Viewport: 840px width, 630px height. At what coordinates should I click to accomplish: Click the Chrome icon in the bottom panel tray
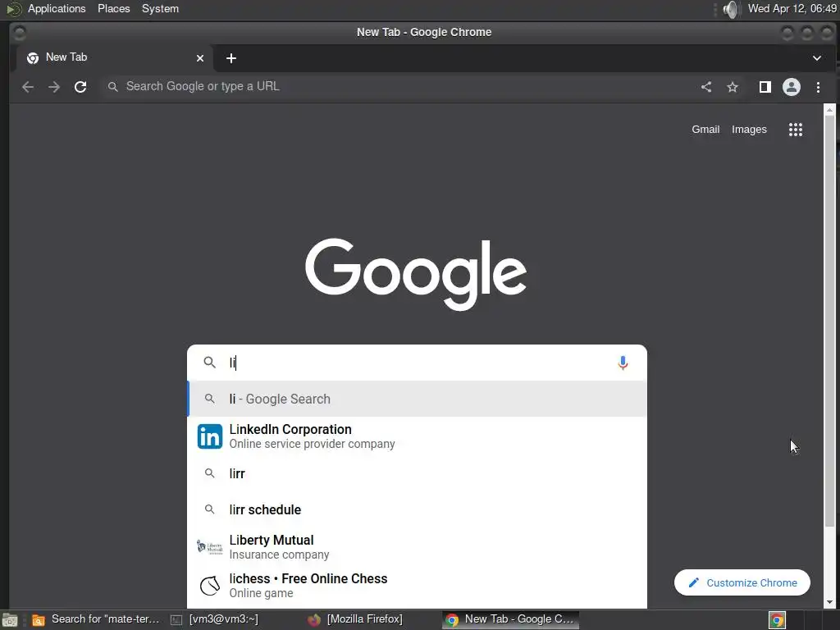pos(777,620)
